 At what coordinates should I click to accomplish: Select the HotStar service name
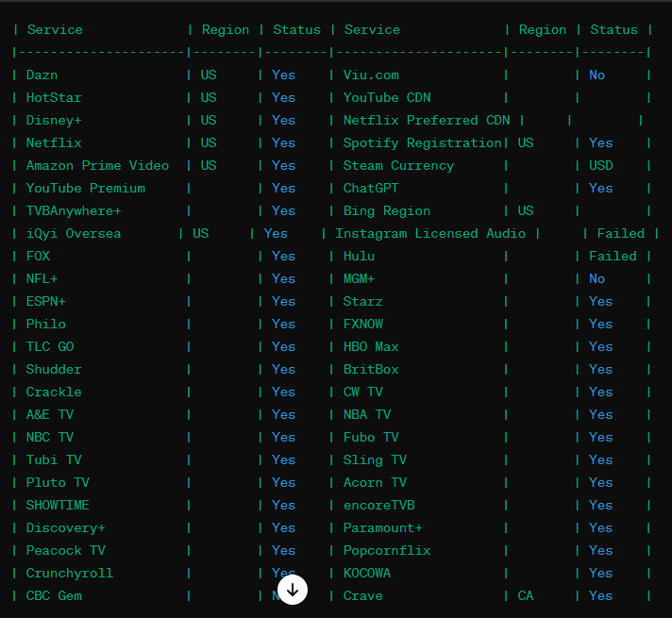pyautogui.click(x=54, y=98)
